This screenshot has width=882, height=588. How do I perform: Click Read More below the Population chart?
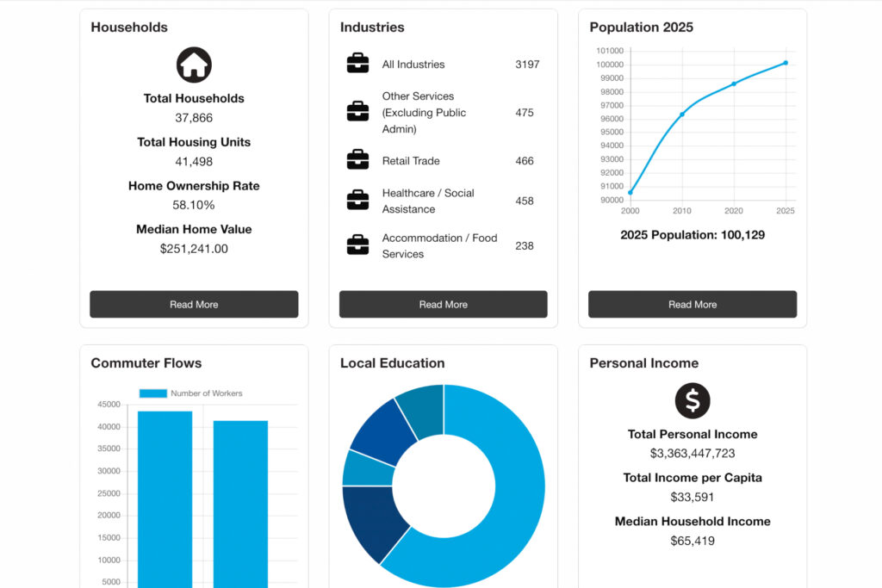[693, 304]
